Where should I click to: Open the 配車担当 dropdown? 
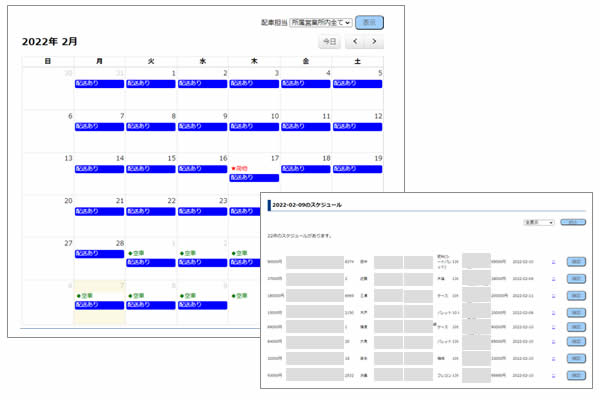tap(320, 21)
